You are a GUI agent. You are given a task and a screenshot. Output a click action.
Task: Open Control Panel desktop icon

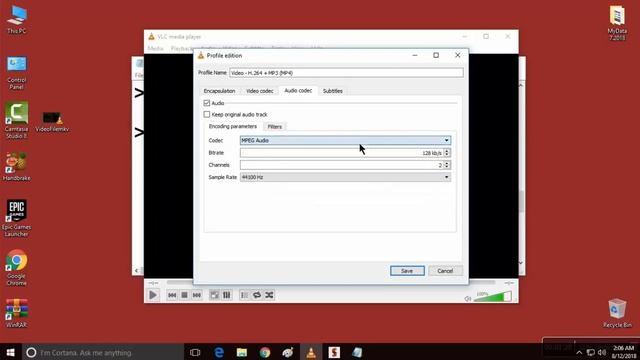pyautogui.click(x=17, y=73)
